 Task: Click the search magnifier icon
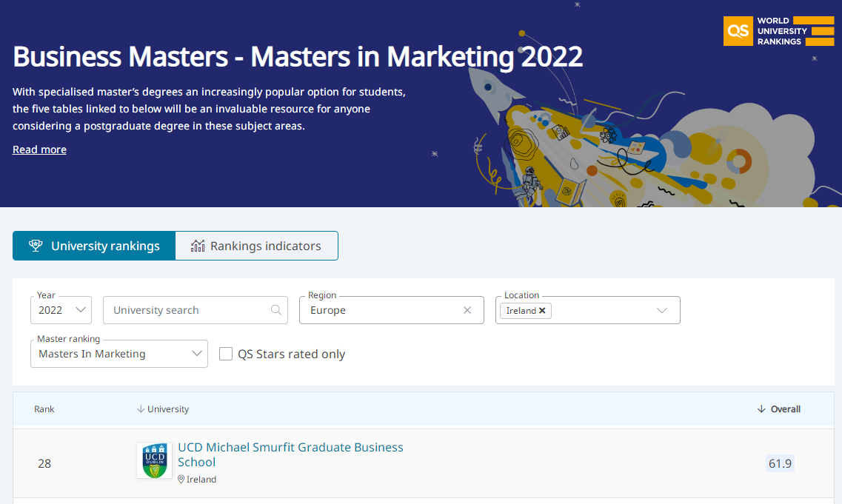click(x=276, y=310)
